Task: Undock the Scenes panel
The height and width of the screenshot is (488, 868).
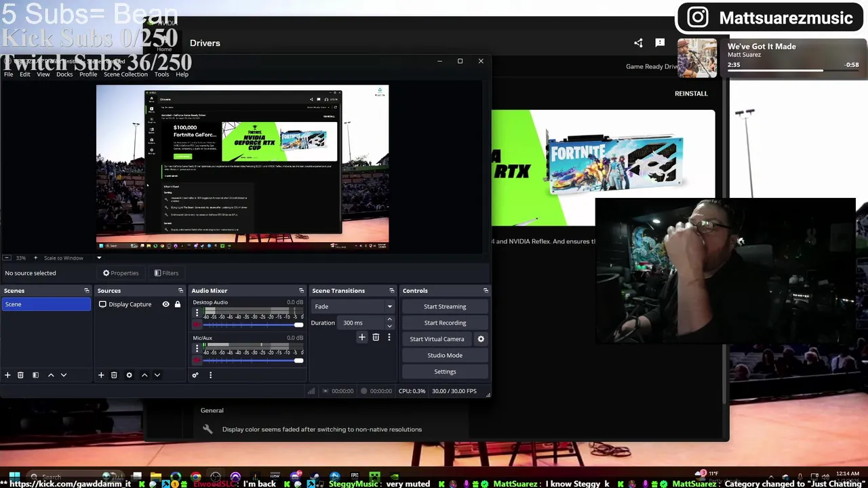Action: pyautogui.click(x=86, y=291)
